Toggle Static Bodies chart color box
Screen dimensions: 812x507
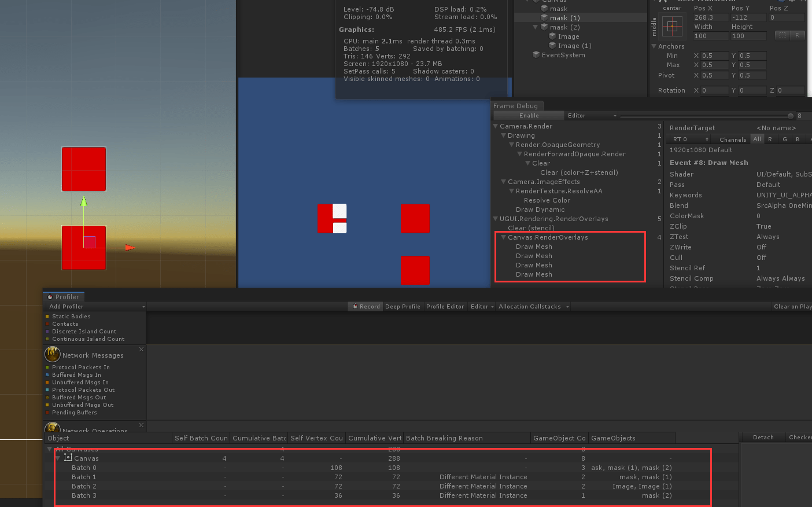coord(47,317)
